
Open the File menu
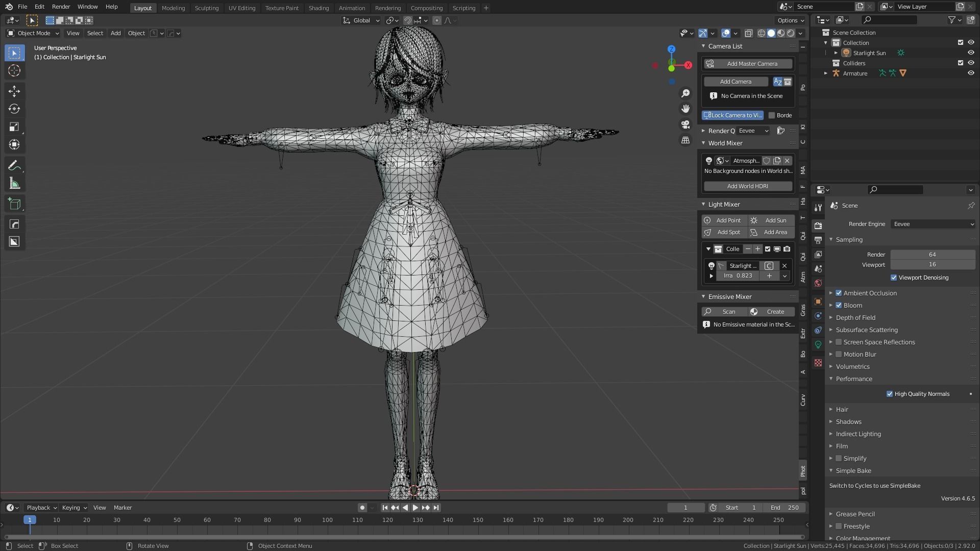click(x=22, y=7)
